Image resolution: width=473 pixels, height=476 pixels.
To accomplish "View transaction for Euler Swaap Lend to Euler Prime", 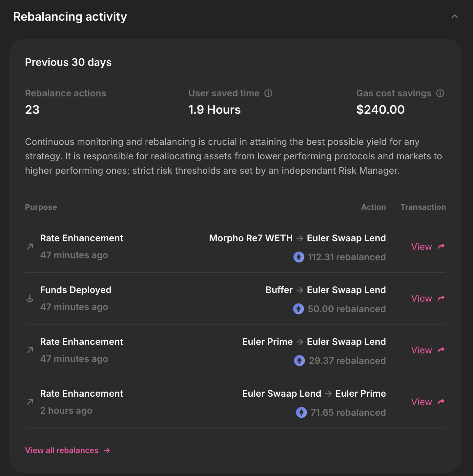I will pyautogui.click(x=422, y=402).
